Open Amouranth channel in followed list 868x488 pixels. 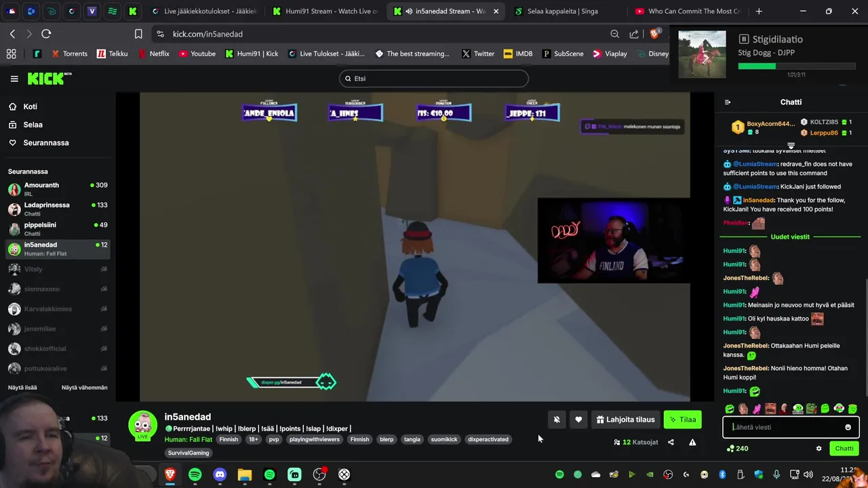(x=58, y=189)
